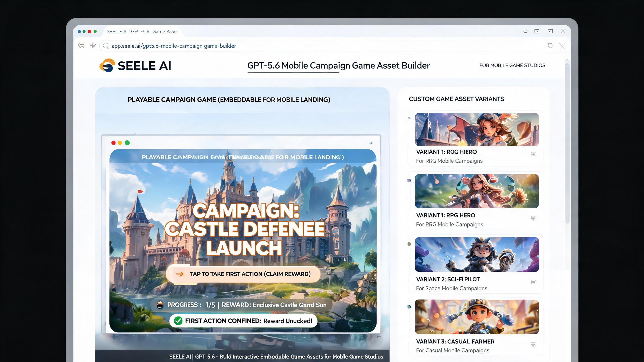Toggle the eye icon for Variant 2 Sci-Fi Pilot
This screenshot has width=644, height=362.
coord(533,282)
